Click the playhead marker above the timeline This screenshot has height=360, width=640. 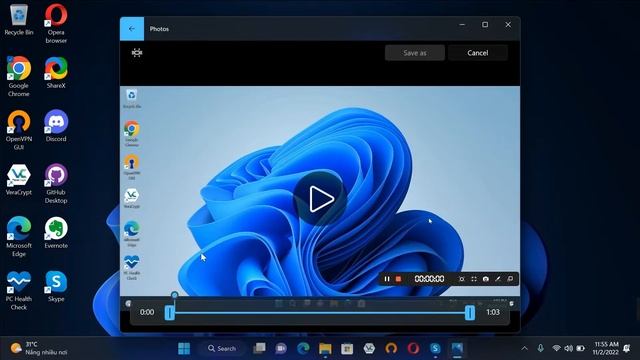[175, 295]
